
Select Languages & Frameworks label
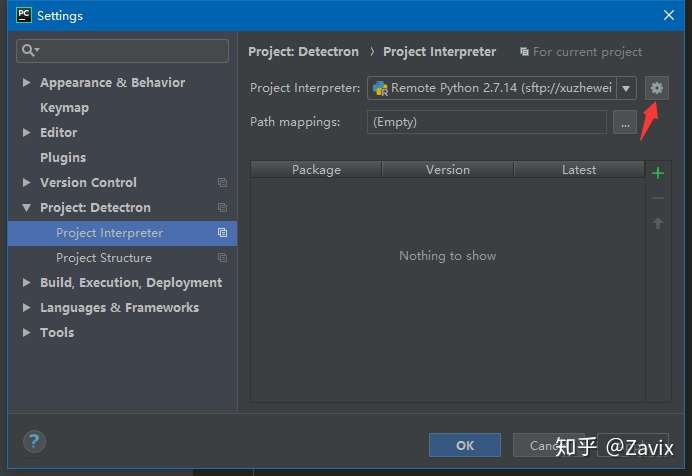(120, 307)
